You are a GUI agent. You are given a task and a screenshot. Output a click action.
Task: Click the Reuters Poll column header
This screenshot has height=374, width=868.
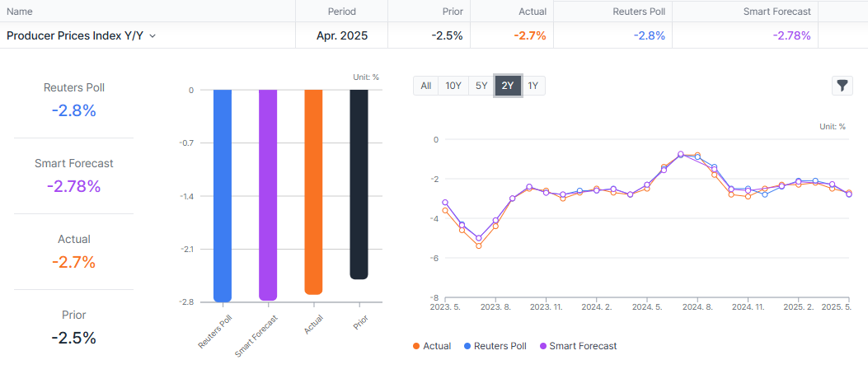638,12
